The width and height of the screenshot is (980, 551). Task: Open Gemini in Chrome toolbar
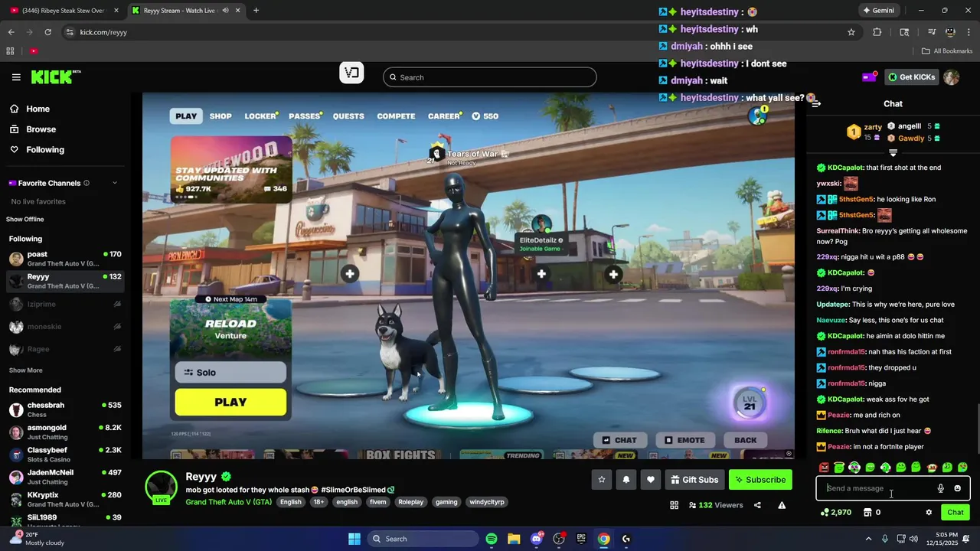[x=878, y=11]
